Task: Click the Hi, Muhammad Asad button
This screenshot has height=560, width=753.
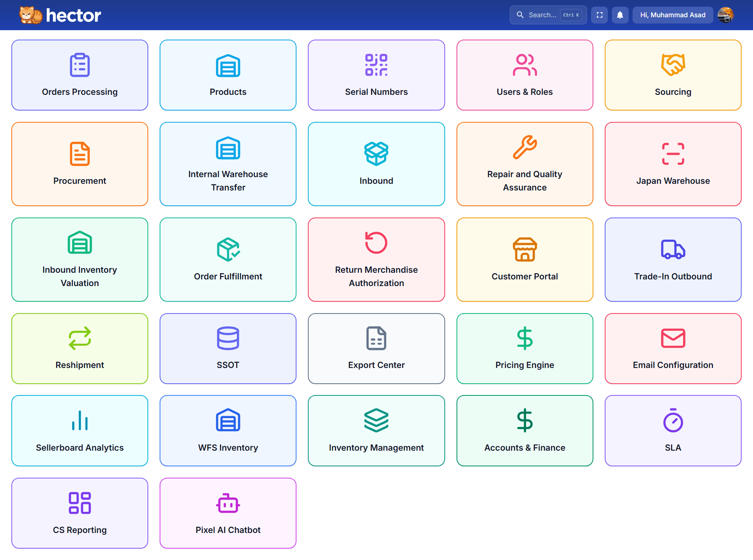Action: (x=673, y=15)
